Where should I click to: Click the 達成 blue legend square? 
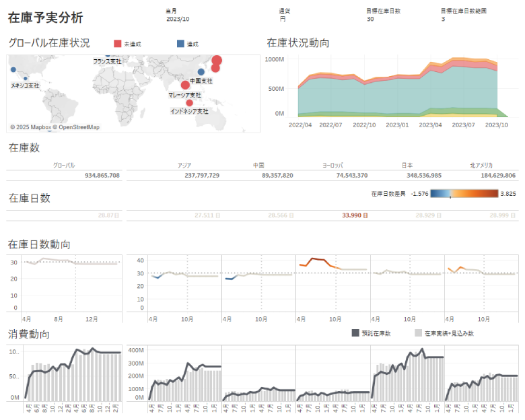pos(180,44)
